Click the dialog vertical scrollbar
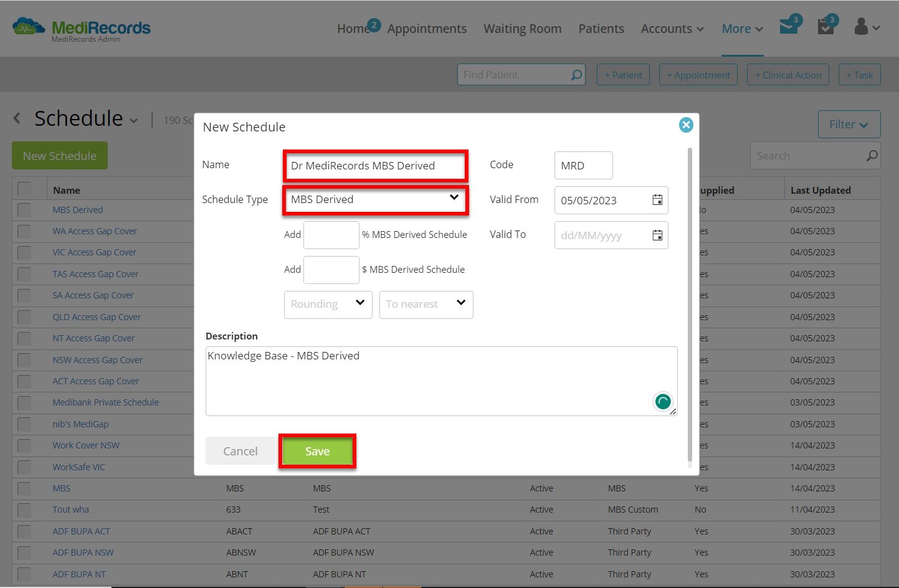This screenshot has height=588, width=899. [690, 305]
